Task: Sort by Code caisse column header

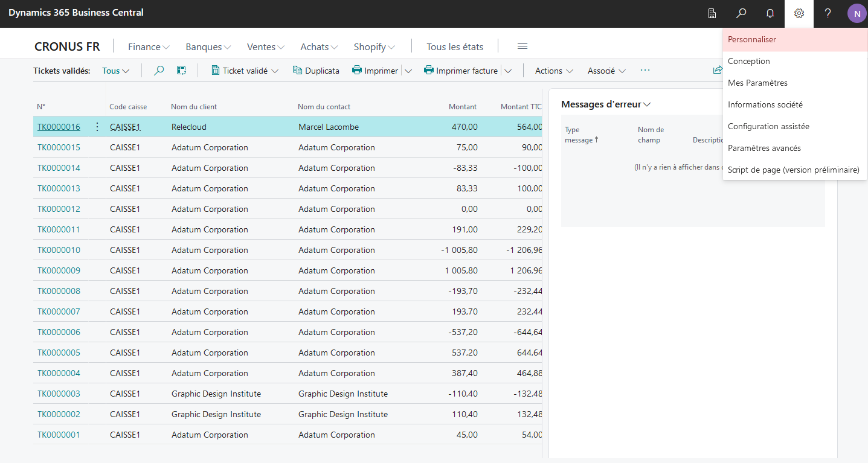Action: click(x=128, y=107)
